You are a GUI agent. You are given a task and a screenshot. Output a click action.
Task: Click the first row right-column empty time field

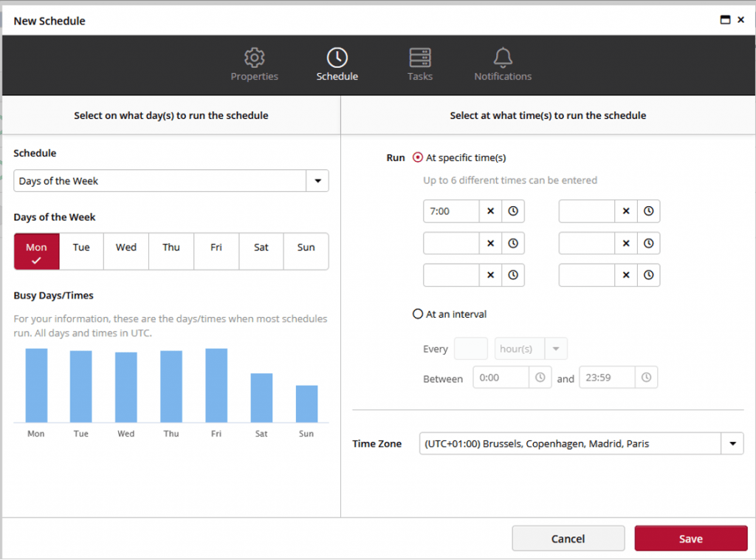587,211
